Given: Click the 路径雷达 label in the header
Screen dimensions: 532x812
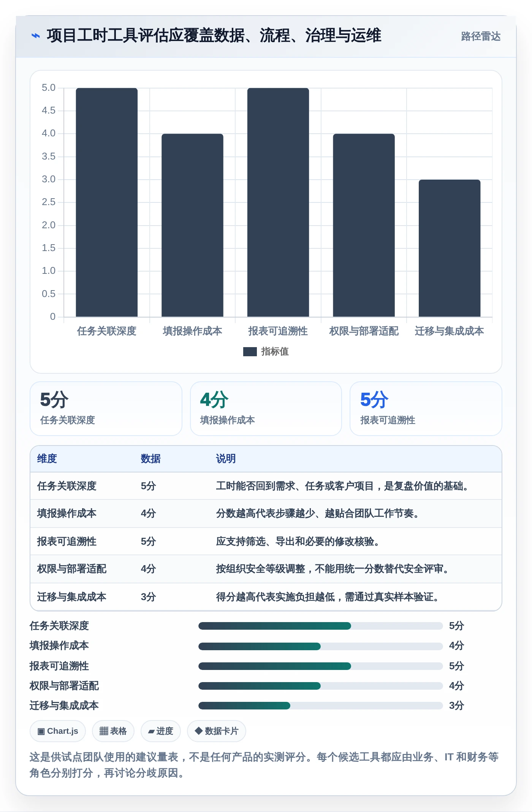Looking at the screenshot, I should click(x=481, y=36).
